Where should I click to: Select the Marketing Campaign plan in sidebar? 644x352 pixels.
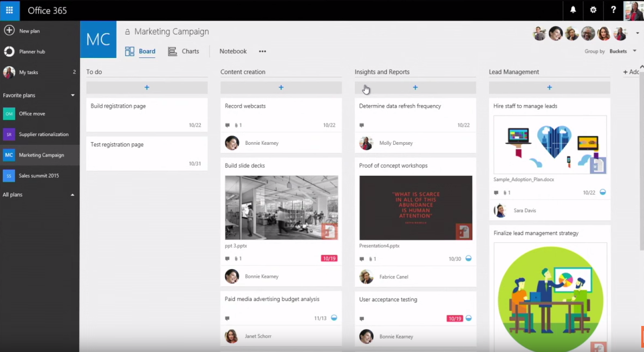click(x=40, y=155)
